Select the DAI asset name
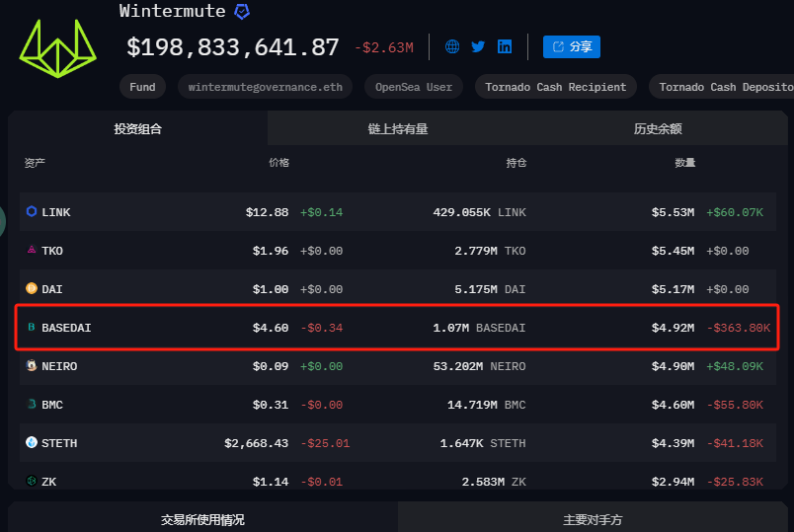Screen dimensions: 794x532 coord(52,289)
